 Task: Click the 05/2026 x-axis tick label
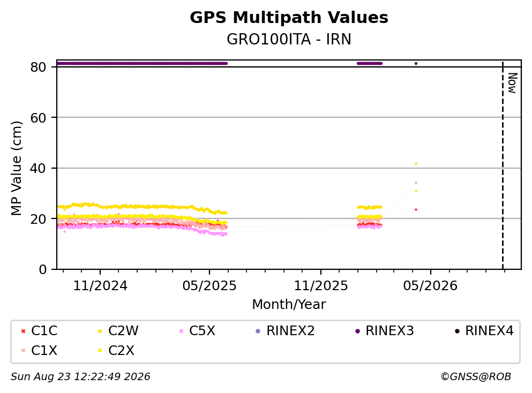[x=430, y=286]
